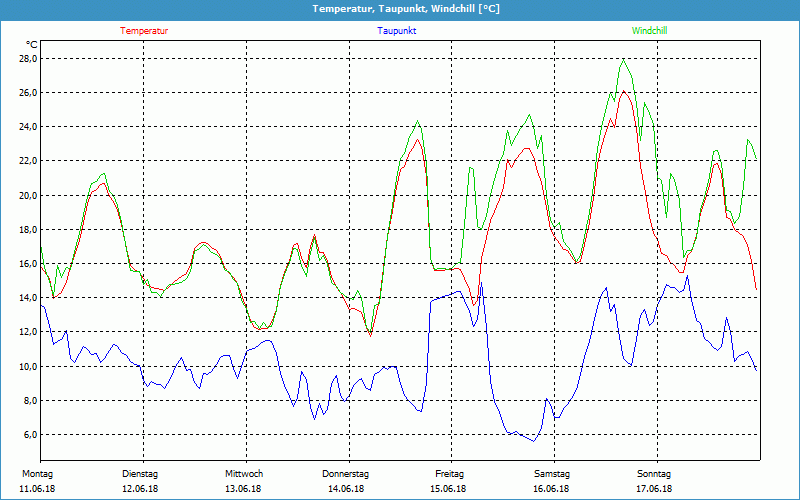Click the date 15.06.18

[448, 489]
